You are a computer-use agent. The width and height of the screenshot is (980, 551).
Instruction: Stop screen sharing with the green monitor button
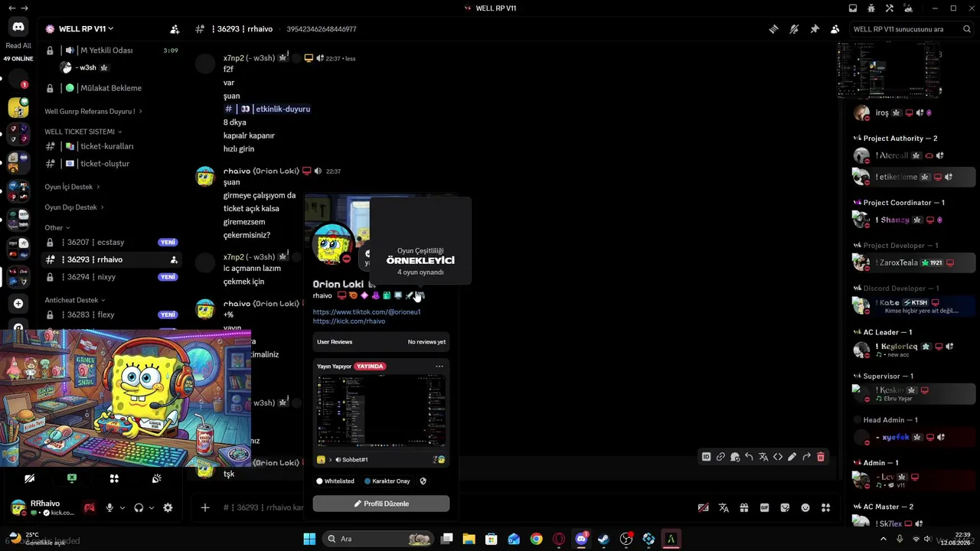[72, 478]
